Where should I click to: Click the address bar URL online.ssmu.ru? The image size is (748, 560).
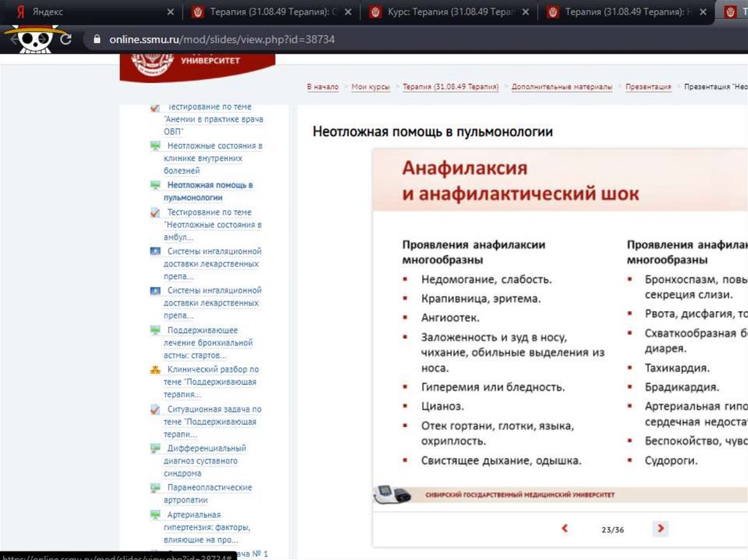[222, 39]
